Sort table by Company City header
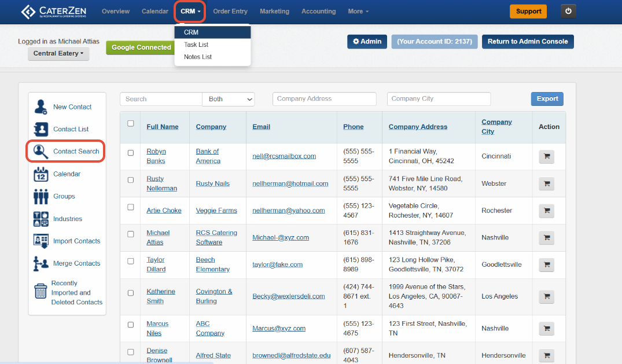Image resolution: width=622 pixels, height=364 pixels. click(x=496, y=127)
